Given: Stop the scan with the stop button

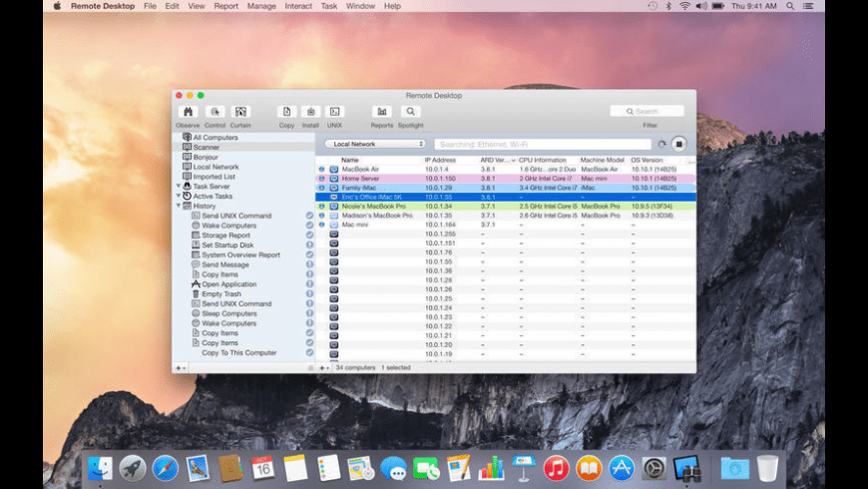Looking at the screenshot, I should pos(678,144).
